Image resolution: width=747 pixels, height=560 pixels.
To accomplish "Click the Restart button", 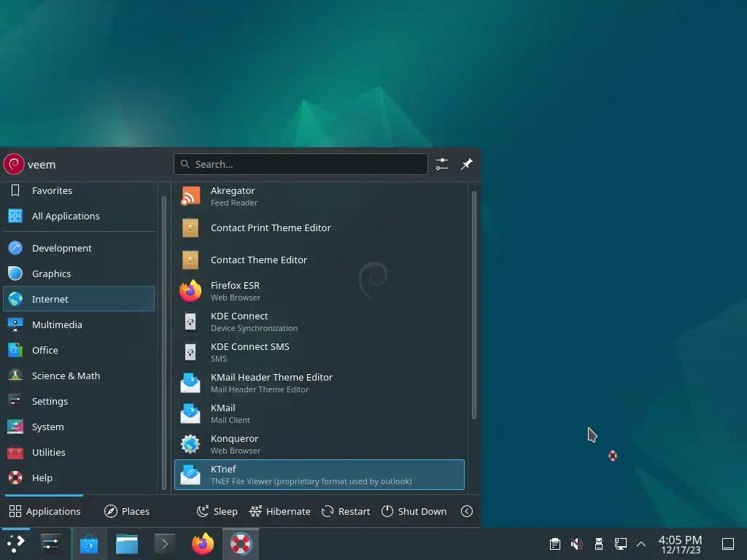I will point(346,511).
